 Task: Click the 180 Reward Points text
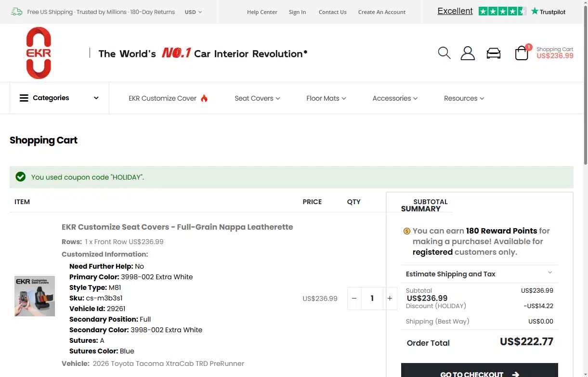(x=501, y=231)
